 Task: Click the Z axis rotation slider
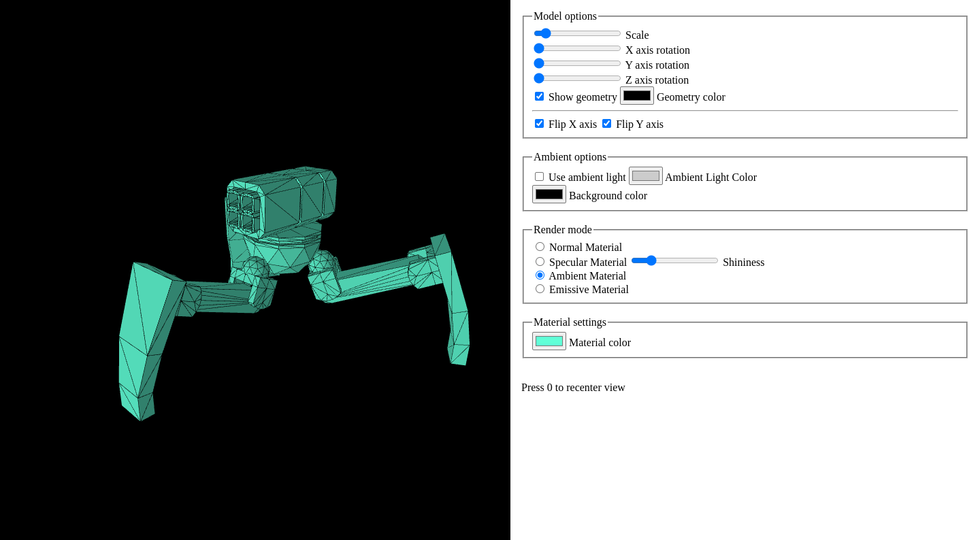point(577,78)
